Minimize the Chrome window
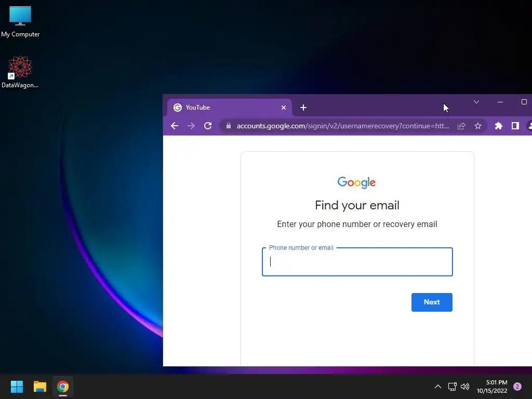The width and height of the screenshot is (532, 399). point(500,102)
